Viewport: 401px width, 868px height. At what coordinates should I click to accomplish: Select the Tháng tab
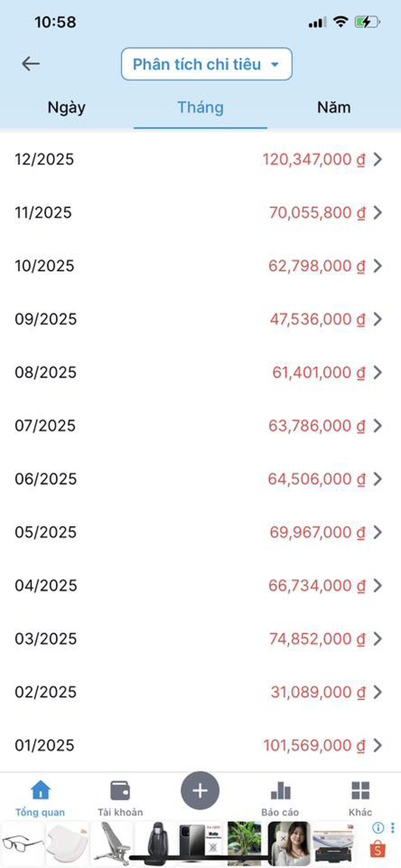point(200,108)
